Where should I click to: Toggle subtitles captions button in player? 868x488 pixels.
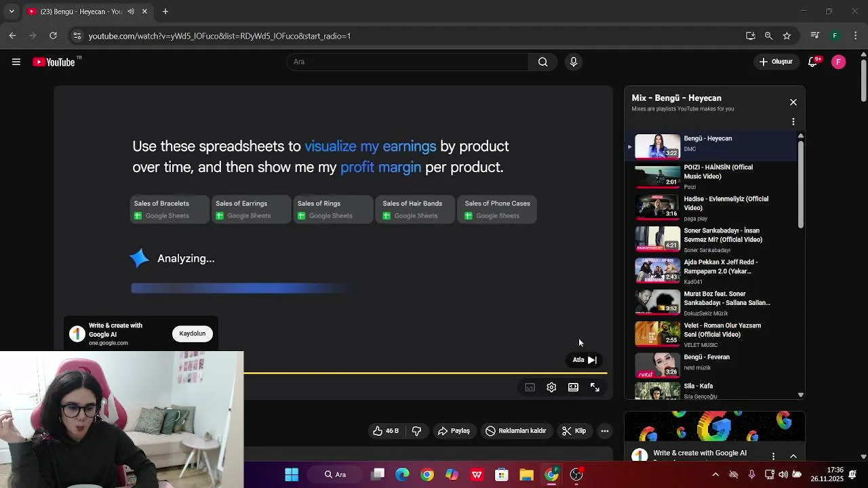(x=530, y=387)
